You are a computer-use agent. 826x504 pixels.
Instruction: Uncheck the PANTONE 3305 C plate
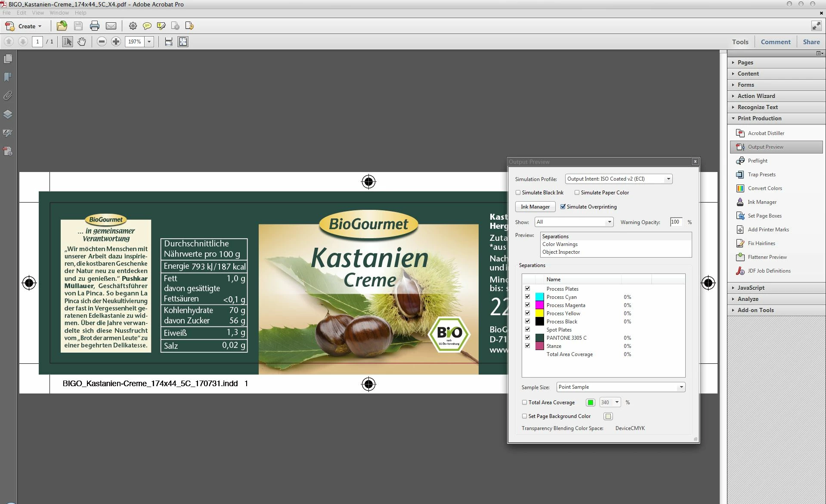(527, 338)
